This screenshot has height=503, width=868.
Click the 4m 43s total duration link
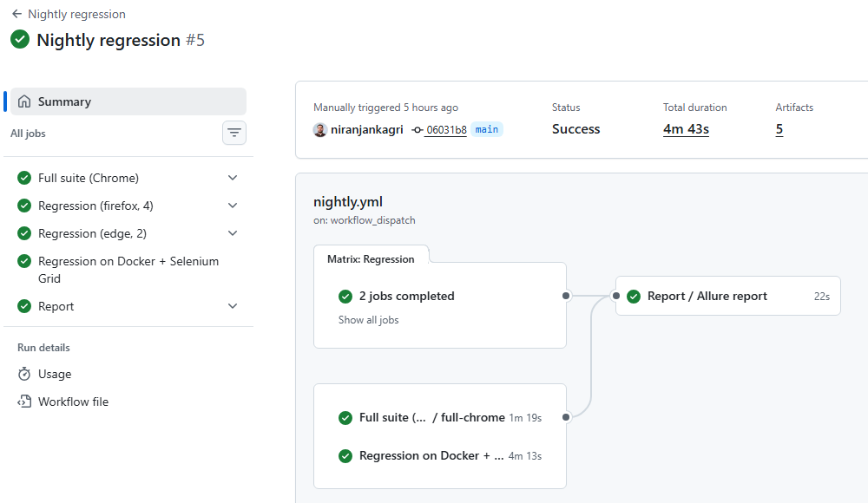686,129
